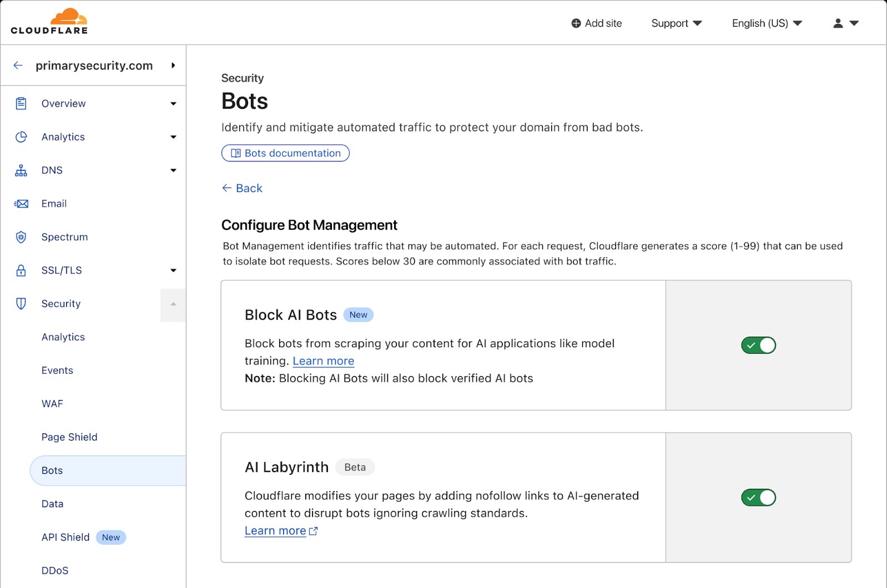This screenshot has width=887, height=588.
Task: Click the Back link
Action: click(x=243, y=188)
